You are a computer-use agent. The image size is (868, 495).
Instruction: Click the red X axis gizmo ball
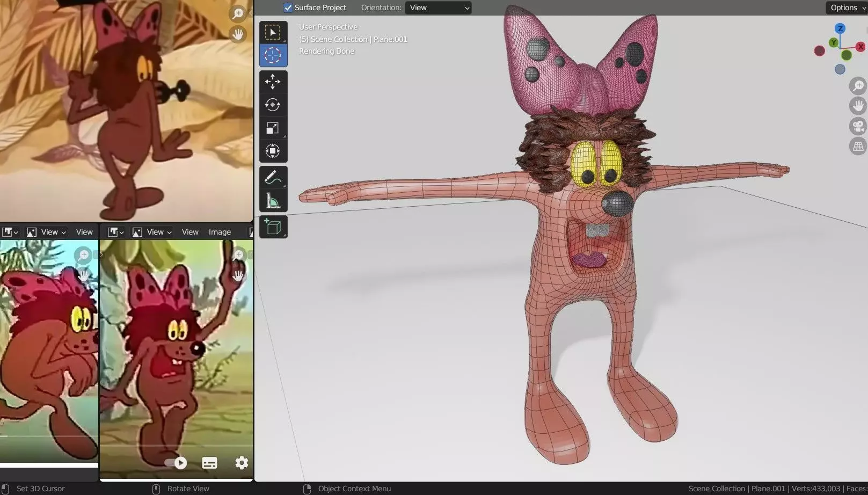tap(861, 47)
